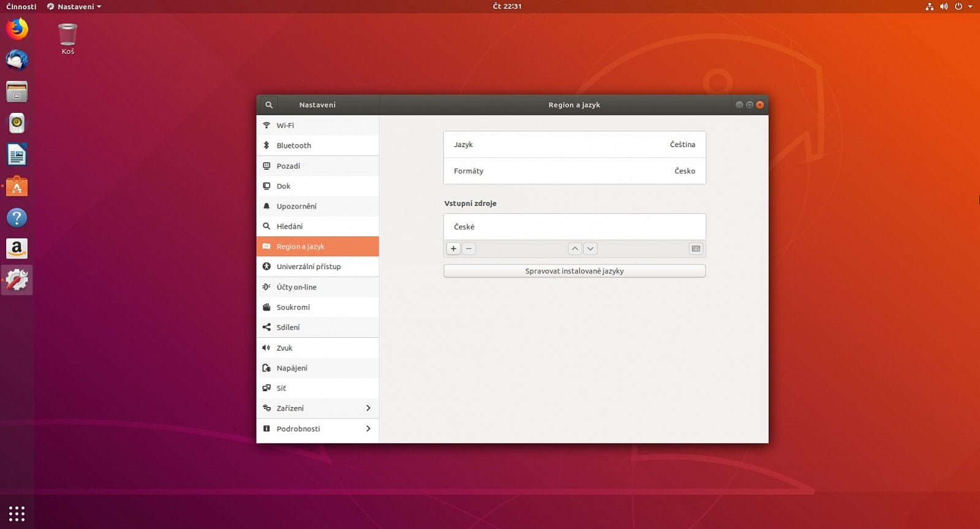980x529 pixels.
Task: Click volume icon in top bar
Action: 944,7
